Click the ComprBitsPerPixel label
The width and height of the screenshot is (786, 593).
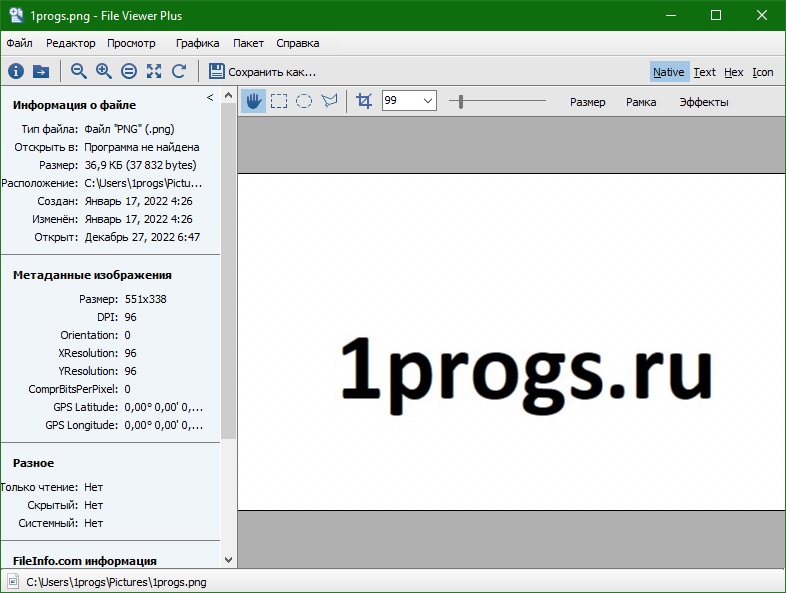click(73, 389)
